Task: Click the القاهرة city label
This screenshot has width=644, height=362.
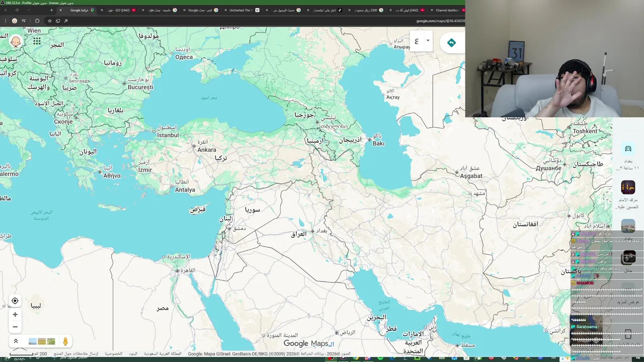Action: point(188,270)
